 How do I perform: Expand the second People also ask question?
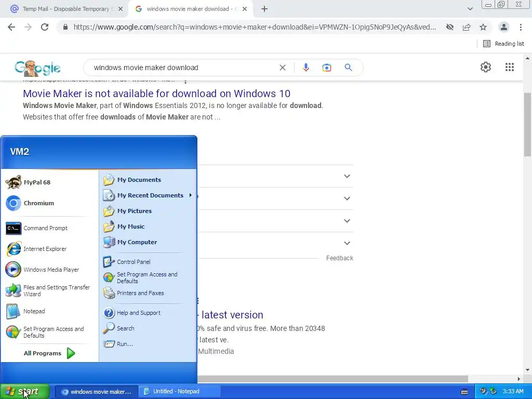[347, 198]
